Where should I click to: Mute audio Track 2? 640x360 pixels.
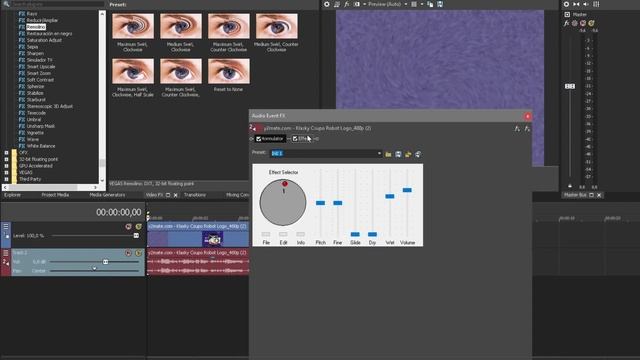[129, 253]
